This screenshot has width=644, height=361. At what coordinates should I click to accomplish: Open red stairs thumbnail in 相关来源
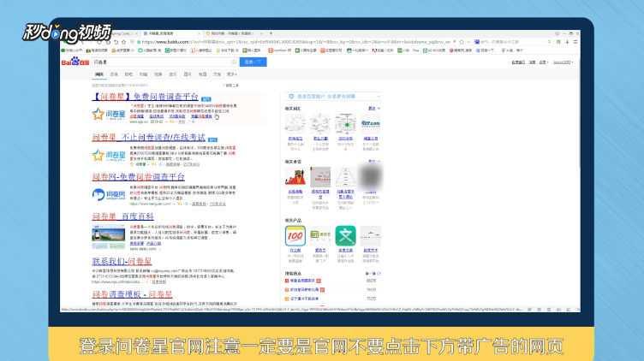[295, 177]
